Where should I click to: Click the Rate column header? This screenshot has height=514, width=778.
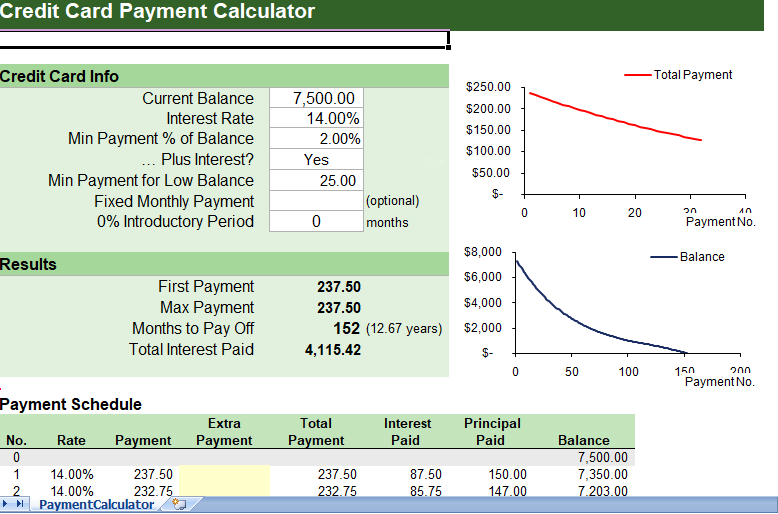coord(71,440)
